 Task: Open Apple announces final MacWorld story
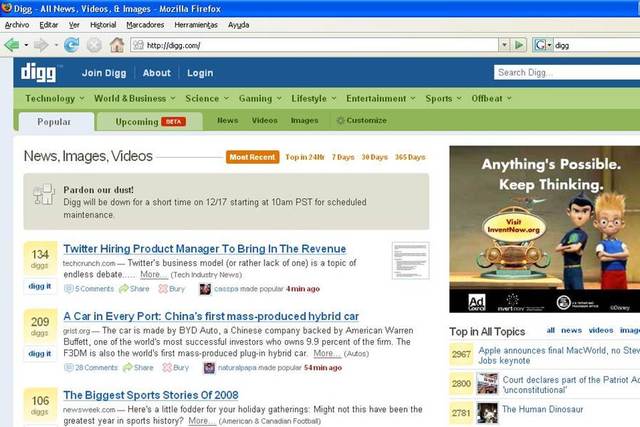pyautogui.click(x=559, y=355)
